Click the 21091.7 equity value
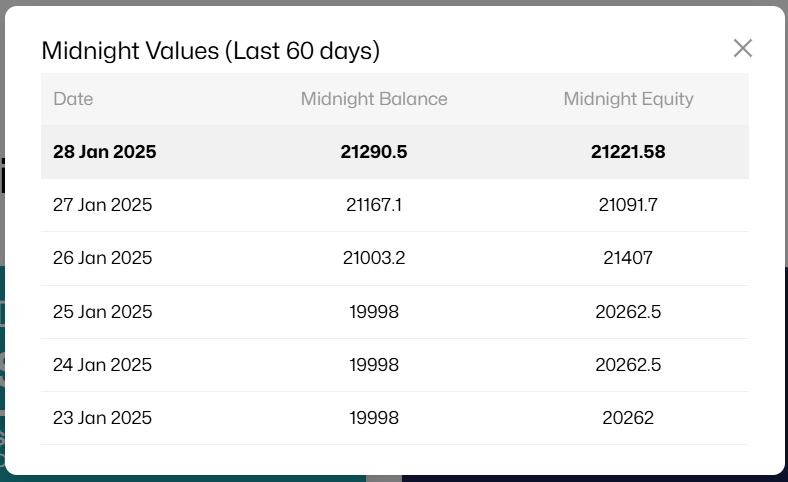788x482 pixels. pyautogui.click(x=628, y=205)
